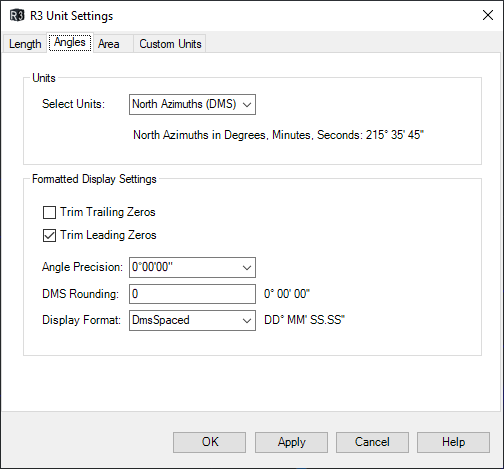Enable Trim Trailing Zeros checkbox
Screen dimensions: 504x469
(49, 212)
